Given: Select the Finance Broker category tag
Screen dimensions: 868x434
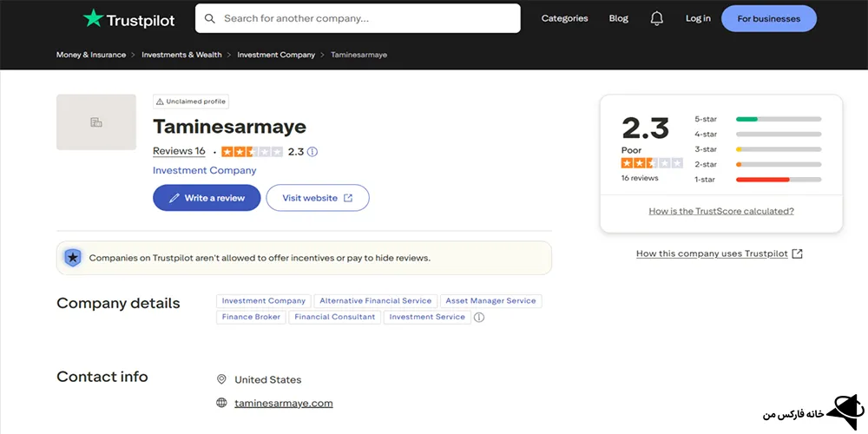Looking at the screenshot, I should [252, 317].
